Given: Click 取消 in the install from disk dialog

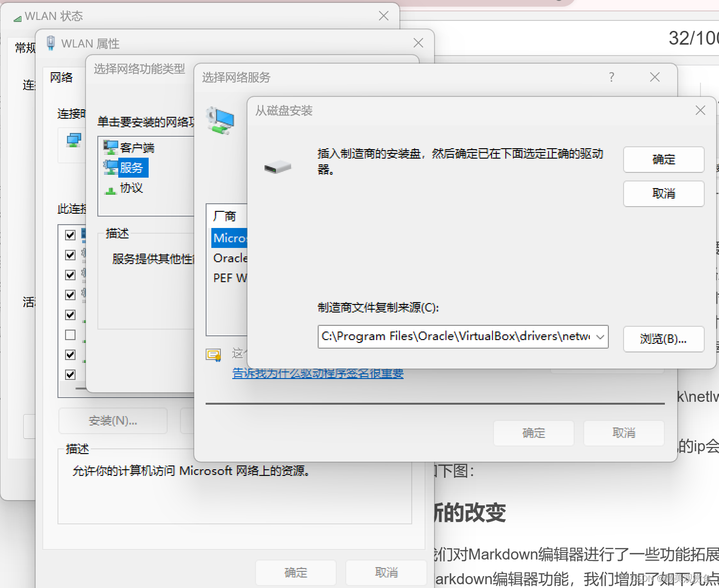Looking at the screenshot, I should (x=663, y=194).
